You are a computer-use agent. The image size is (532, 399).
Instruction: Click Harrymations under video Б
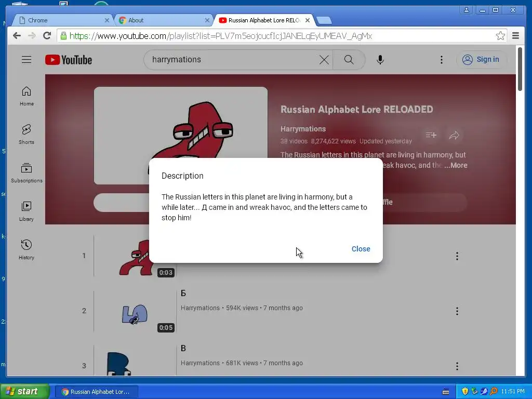200,308
